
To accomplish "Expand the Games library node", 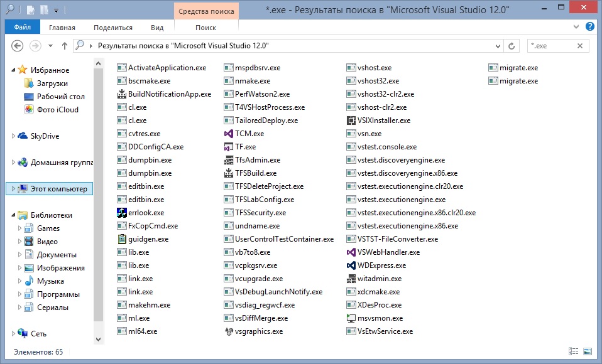I will [x=19, y=228].
